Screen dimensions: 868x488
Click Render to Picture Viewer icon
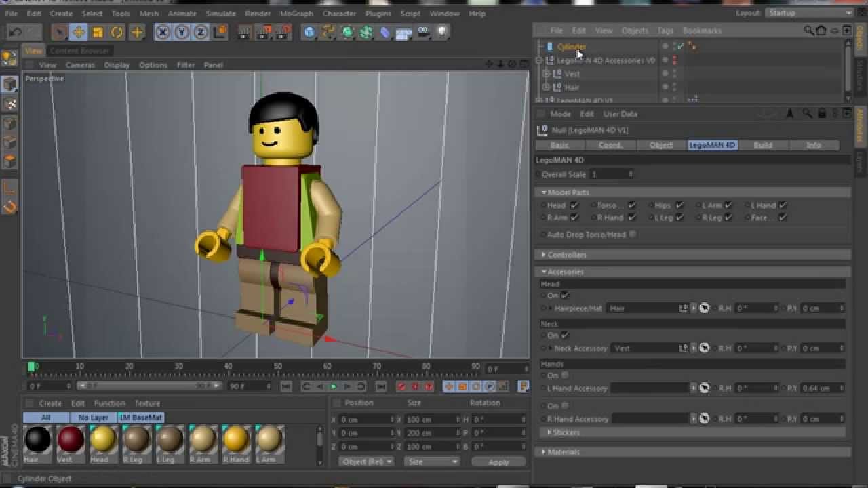coord(264,32)
